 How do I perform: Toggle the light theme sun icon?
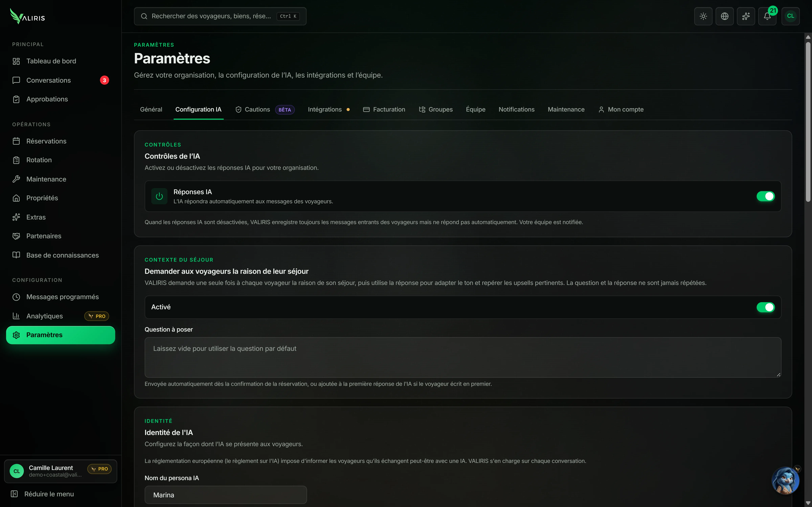(703, 16)
